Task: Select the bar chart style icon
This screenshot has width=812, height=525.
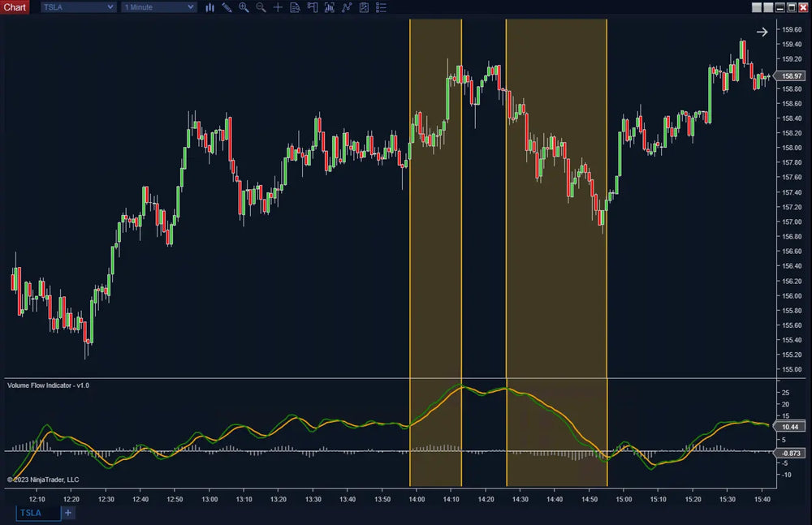Action: (209, 7)
